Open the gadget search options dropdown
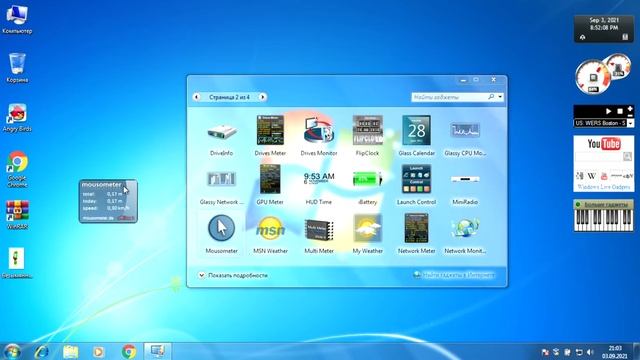 500,97
